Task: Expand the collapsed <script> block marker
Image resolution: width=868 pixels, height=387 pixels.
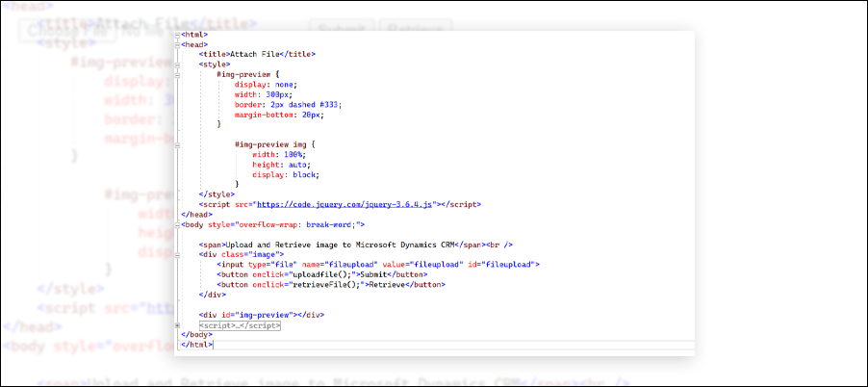Action: click(x=178, y=325)
